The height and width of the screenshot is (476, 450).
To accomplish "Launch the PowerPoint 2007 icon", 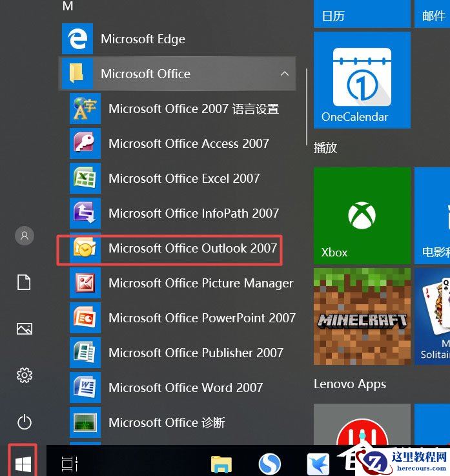I will (x=85, y=318).
